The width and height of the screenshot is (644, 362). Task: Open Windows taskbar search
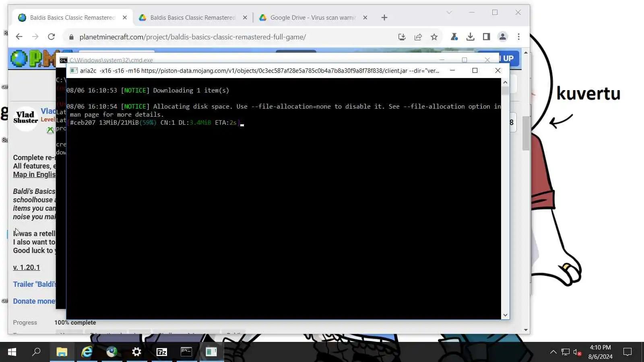pyautogui.click(x=36, y=352)
